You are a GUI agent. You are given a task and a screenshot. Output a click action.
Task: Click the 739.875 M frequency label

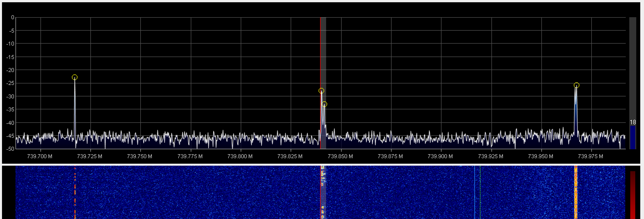[x=390, y=156]
